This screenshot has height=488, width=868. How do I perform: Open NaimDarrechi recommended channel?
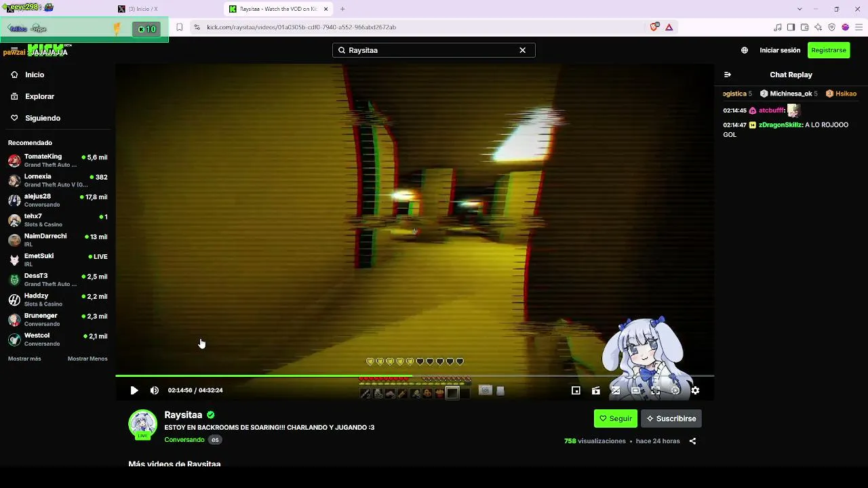58,240
